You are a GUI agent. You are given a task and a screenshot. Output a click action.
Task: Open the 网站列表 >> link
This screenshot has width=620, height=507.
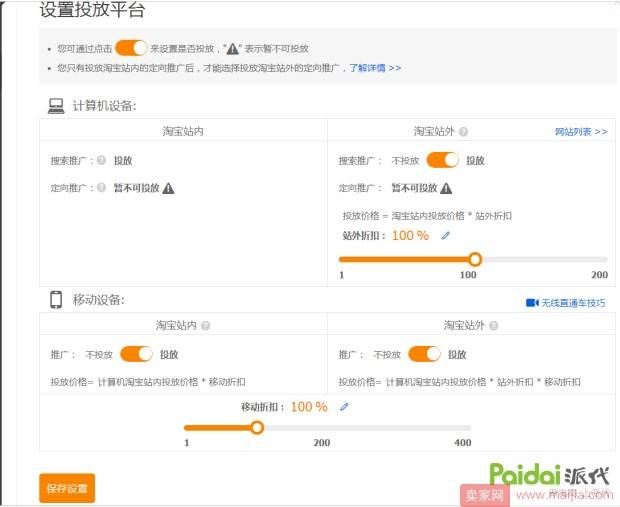pyautogui.click(x=581, y=132)
